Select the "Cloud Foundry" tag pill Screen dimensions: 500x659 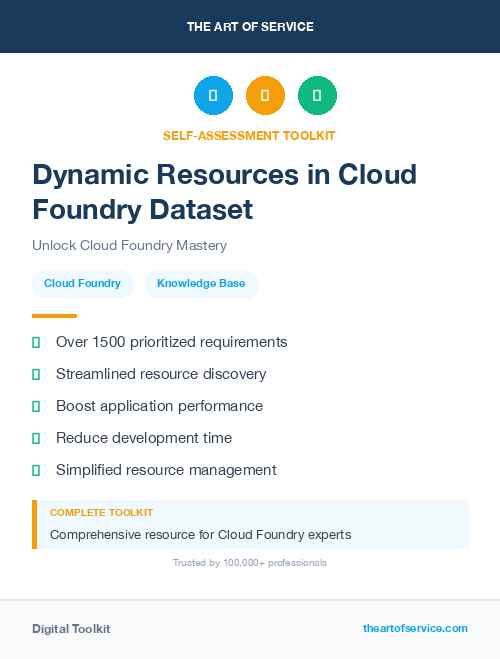[x=83, y=284]
